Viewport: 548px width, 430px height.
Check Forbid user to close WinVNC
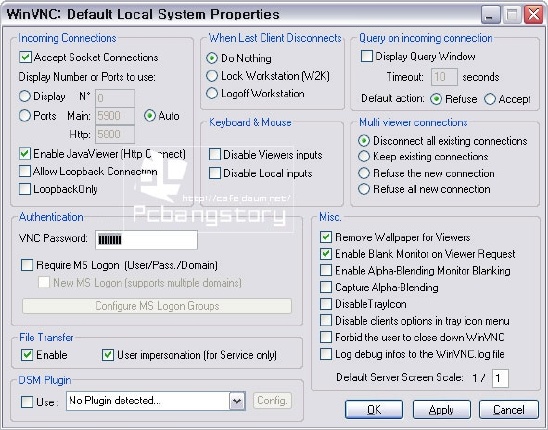pos(326,337)
